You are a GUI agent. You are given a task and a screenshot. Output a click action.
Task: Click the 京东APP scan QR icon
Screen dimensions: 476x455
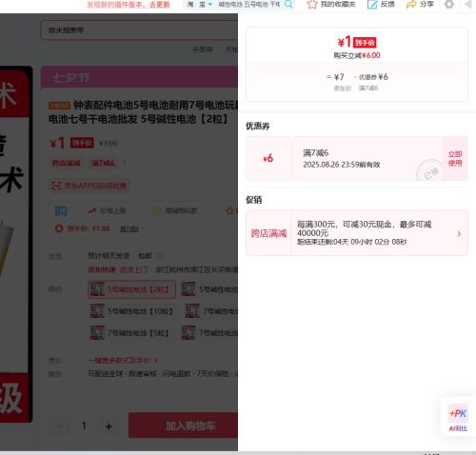56,186
